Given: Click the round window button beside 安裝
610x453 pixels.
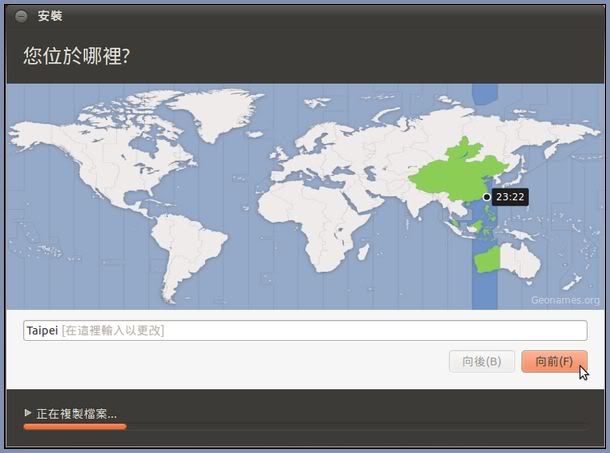Looking at the screenshot, I should point(21,16).
